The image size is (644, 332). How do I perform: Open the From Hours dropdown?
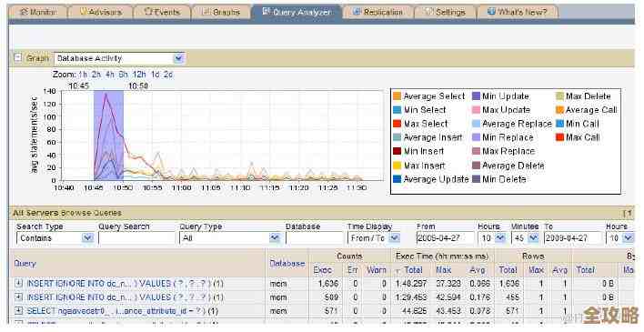(492, 238)
